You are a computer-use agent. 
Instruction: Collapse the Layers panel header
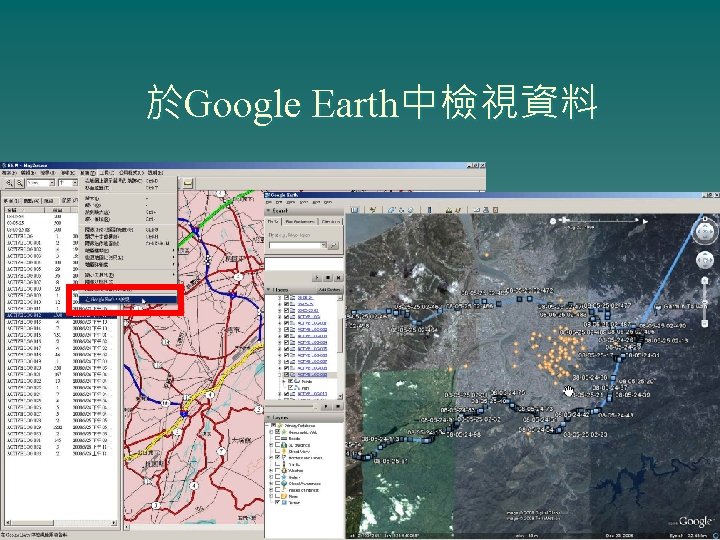coord(269,418)
